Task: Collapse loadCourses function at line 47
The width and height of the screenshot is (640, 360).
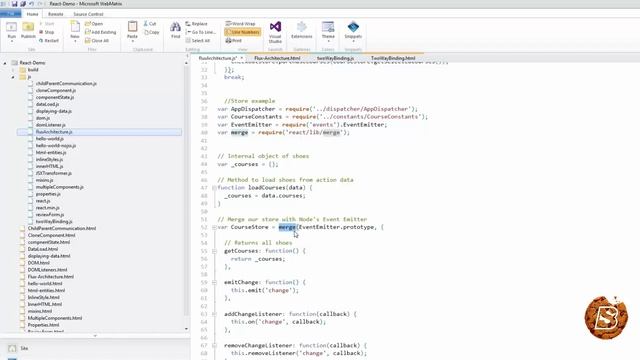Action: click(x=214, y=188)
